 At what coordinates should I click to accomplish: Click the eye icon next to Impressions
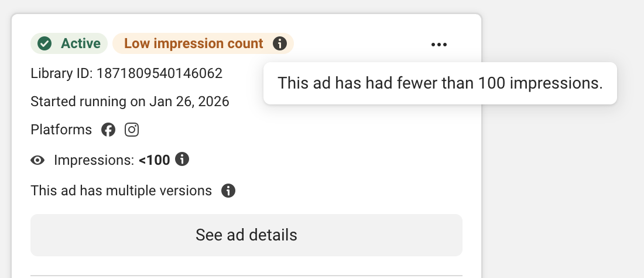tap(38, 160)
